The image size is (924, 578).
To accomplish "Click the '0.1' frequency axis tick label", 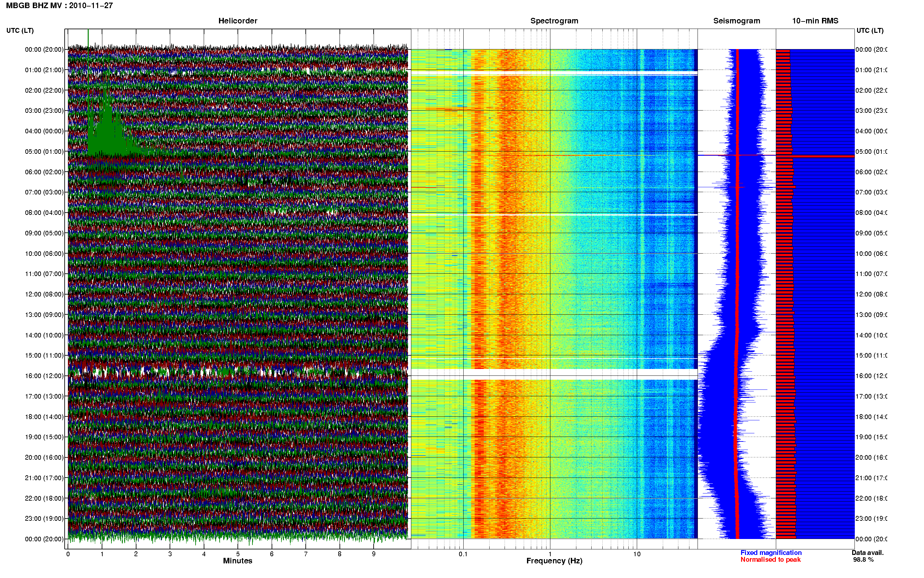I will click(463, 554).
